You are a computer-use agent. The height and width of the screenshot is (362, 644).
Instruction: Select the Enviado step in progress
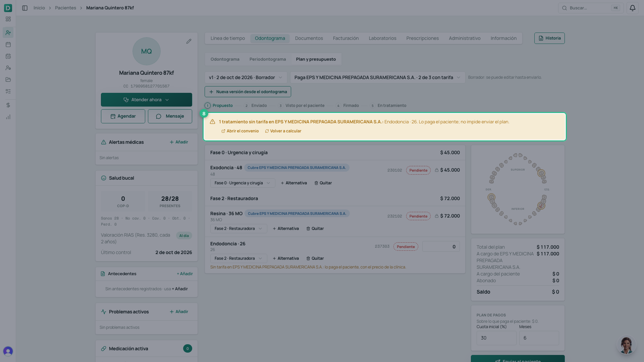pyautogui.click(x=255, y=106)
